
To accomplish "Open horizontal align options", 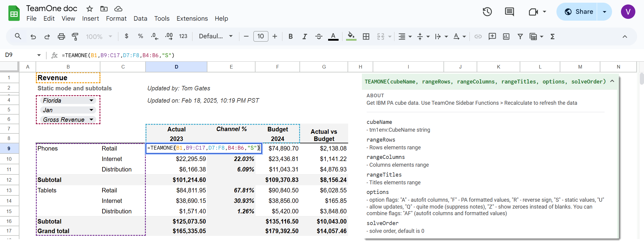I will coord(405,37).
